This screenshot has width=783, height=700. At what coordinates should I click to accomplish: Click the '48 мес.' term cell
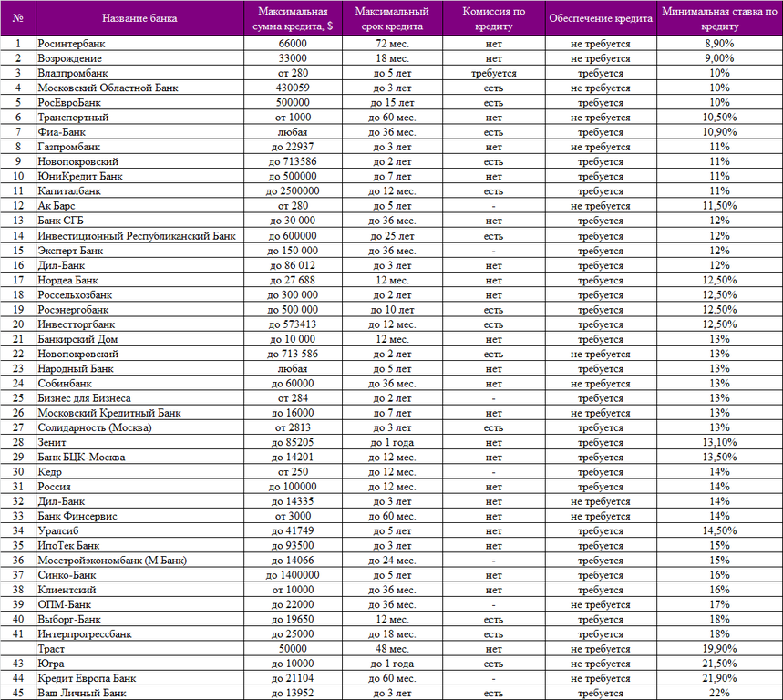pyautogui.click(x=392, y=649)
